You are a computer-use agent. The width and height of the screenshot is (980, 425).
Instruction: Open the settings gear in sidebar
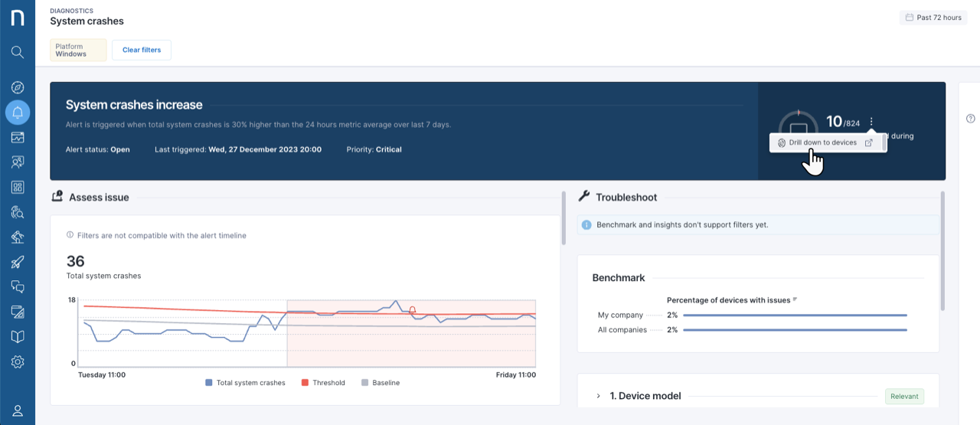click(18, 361)
